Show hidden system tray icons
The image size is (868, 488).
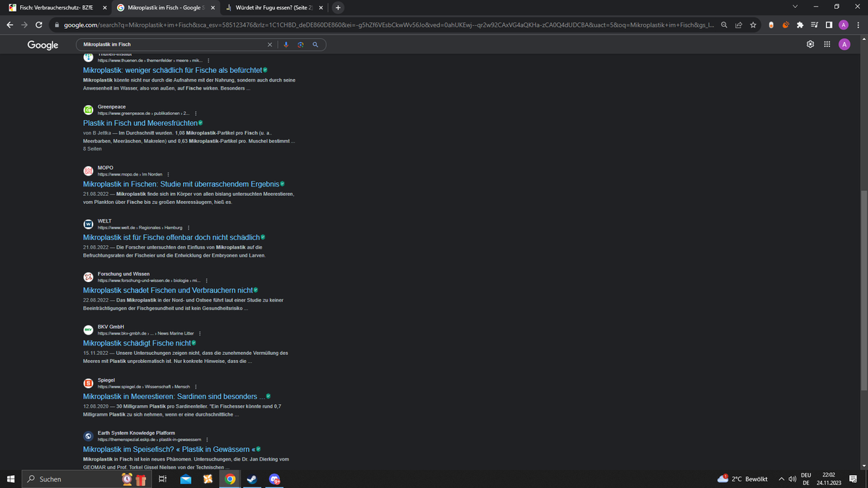(782, 479)
